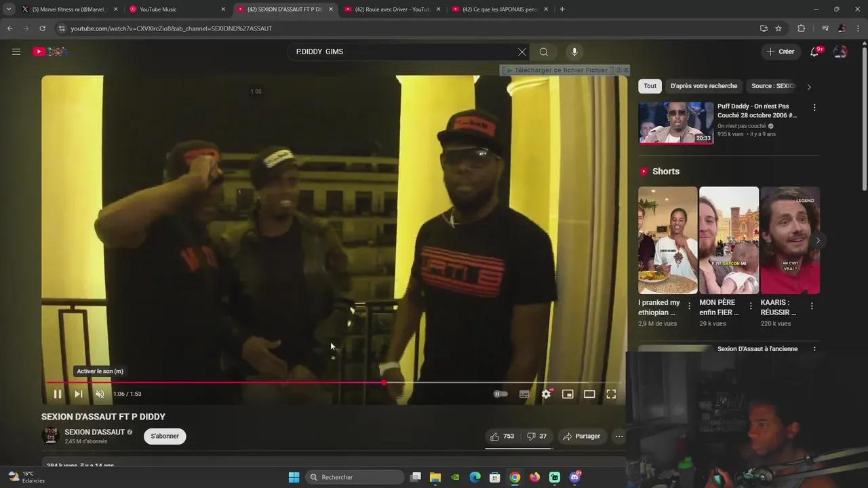Launch Firefox from the taskbar
This screenshot has width=868, height=488.
[x=535, y=477]
